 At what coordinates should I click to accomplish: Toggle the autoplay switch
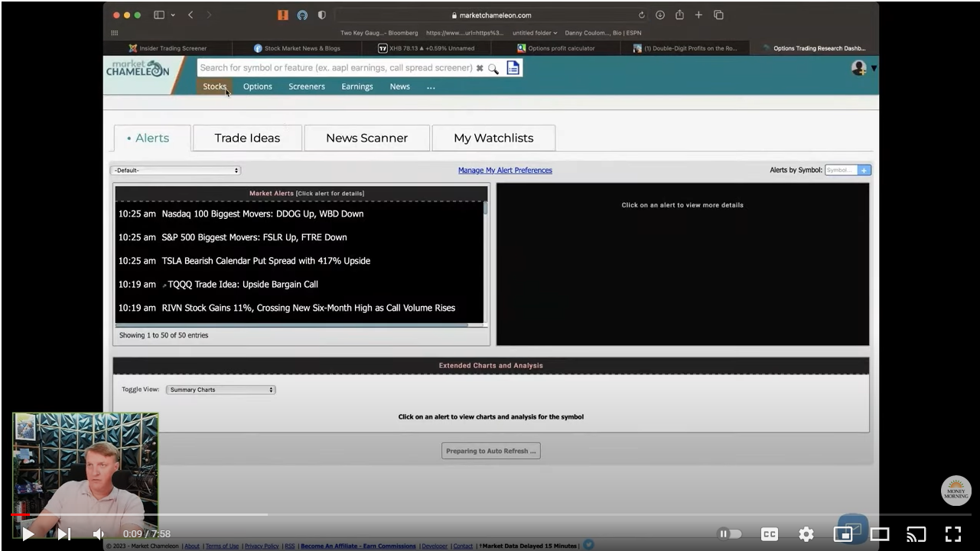(x=730, y=534)
